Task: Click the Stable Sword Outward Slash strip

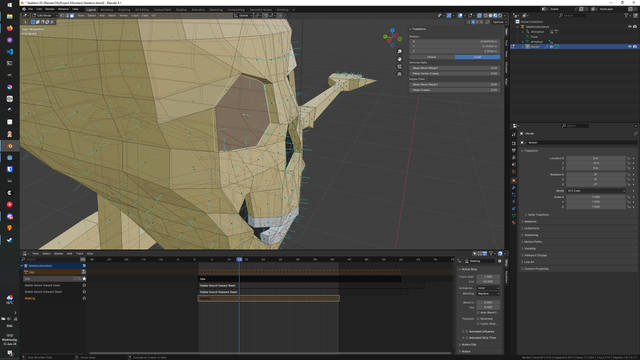Action: tap(303, 292)
